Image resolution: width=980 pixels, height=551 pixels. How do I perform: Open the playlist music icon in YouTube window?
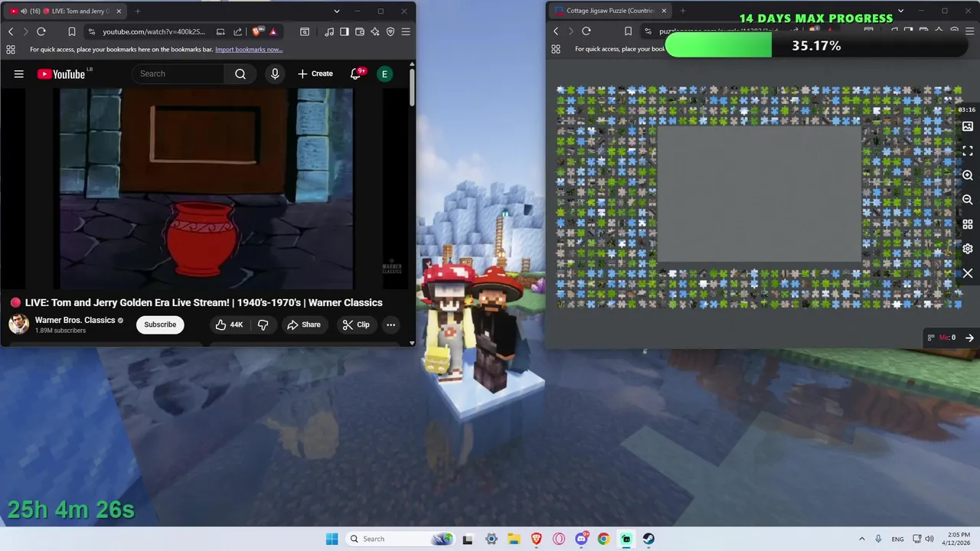tap(329, 31)
